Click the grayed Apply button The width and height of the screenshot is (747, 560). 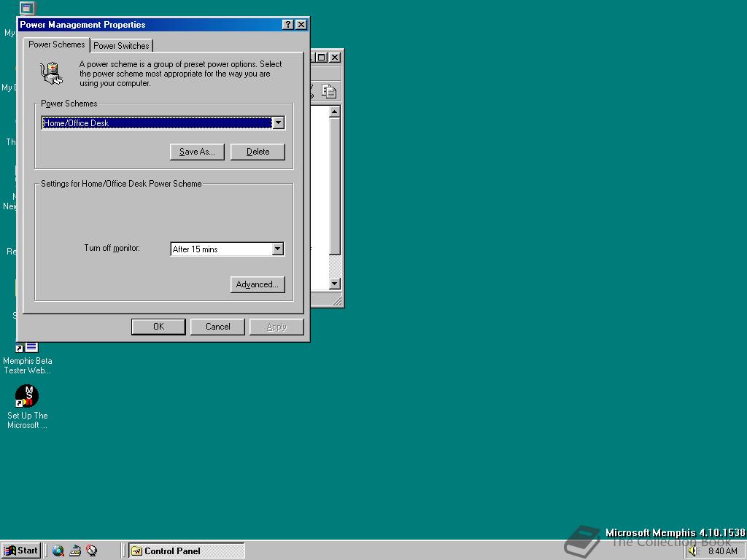[276, 327]
